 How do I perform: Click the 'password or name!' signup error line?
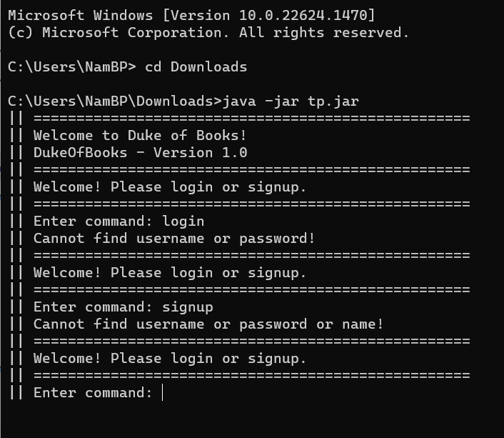coord(208,324)
